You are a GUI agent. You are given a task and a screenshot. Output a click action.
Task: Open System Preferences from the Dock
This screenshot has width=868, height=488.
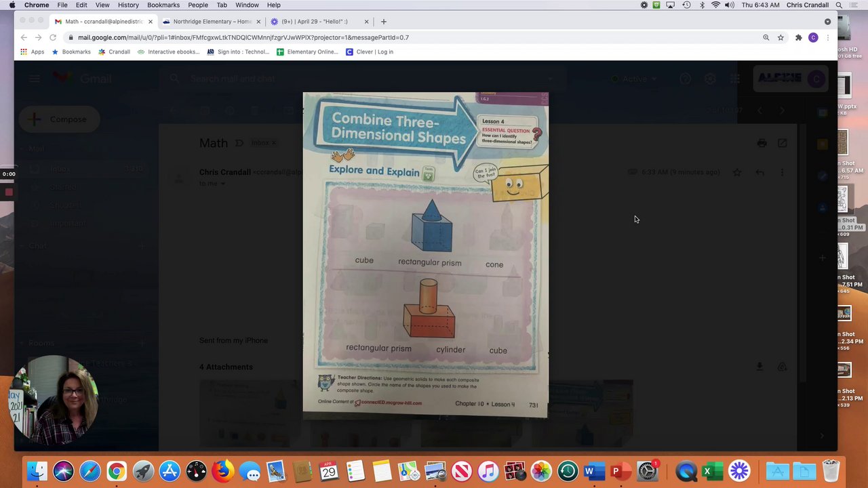point(648,470)
